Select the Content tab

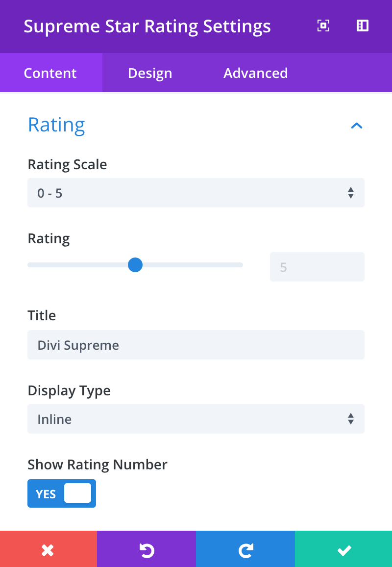click(50, 73)
